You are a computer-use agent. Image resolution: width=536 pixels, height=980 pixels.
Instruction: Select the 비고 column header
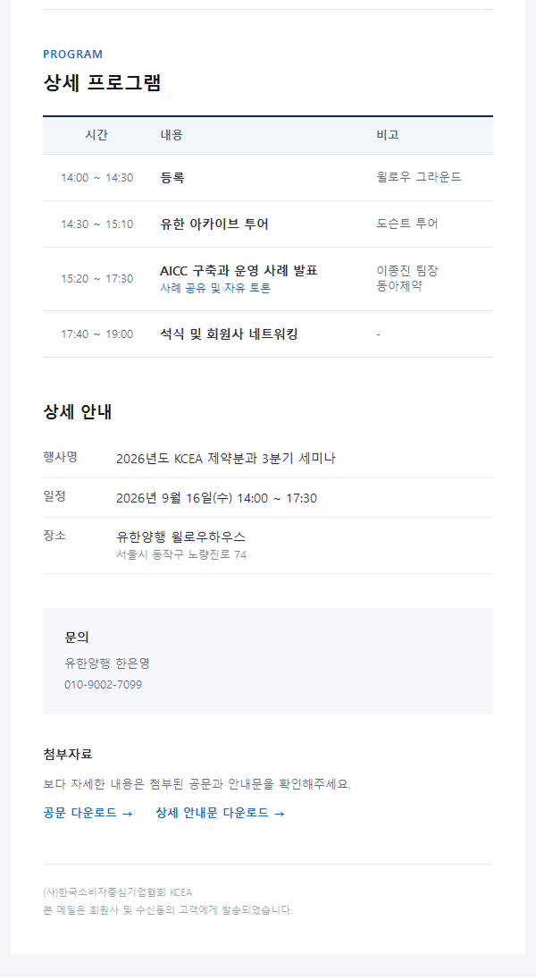tap(388, 135)
